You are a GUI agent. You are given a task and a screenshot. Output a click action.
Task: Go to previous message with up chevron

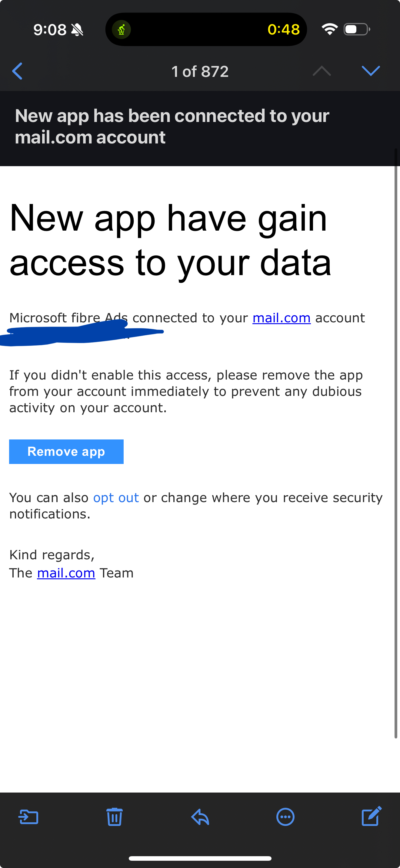322,71
